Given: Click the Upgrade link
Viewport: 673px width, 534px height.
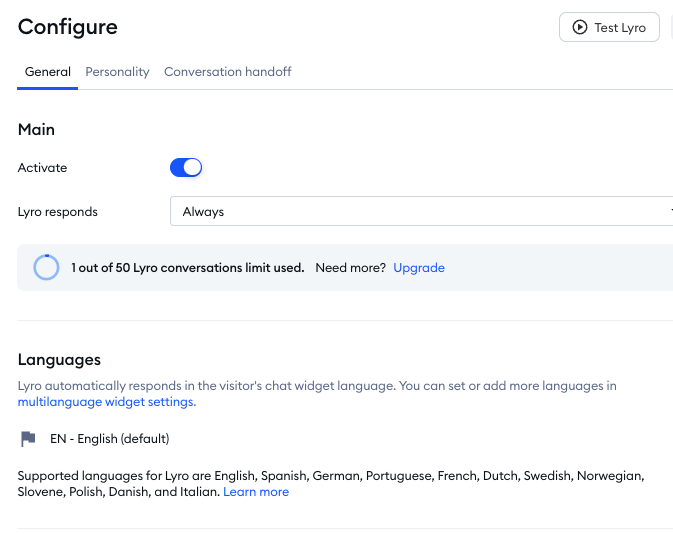Looking at the screenshot, I should 419,268.
